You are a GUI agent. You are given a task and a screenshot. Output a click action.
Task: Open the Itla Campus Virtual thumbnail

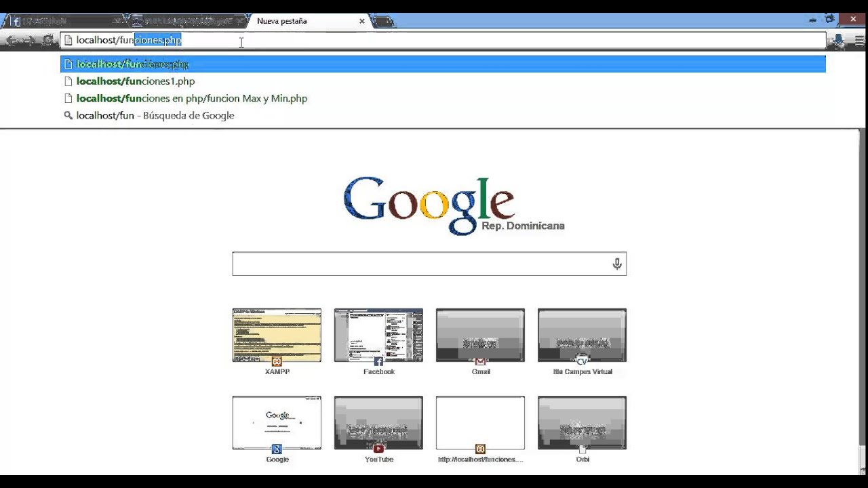[x=582, y=335]
